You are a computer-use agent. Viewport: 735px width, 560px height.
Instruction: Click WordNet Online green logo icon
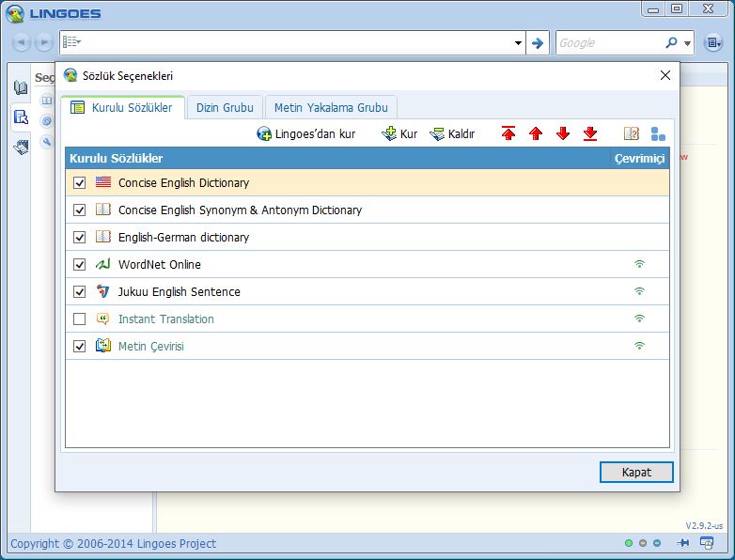[103, 264]
